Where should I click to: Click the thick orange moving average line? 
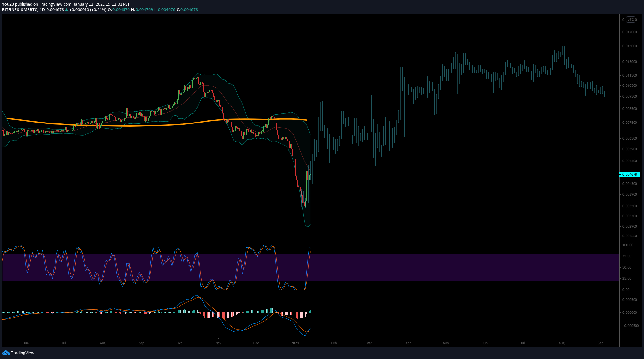point(157,125)
